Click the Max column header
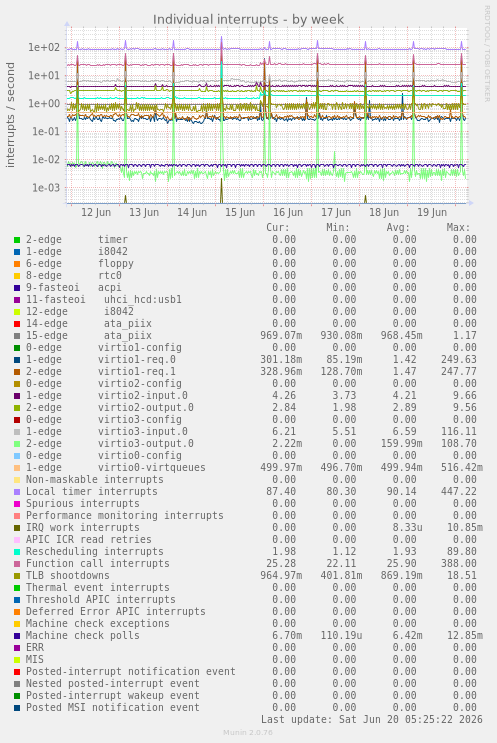Viewport: 497px width, 743px height. tap(458, 228)
